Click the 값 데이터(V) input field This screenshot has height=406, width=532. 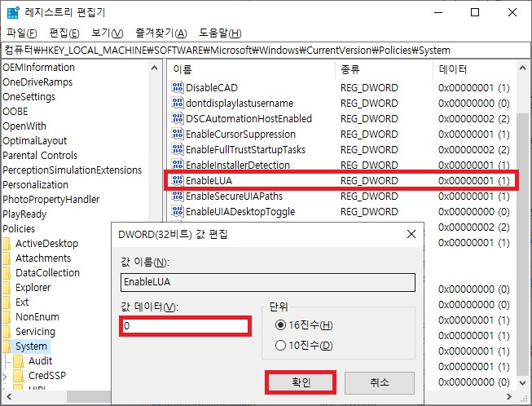(185, 326)
